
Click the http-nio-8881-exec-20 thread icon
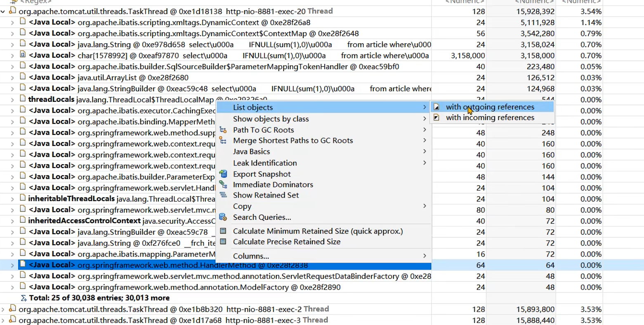pos(12,11)
